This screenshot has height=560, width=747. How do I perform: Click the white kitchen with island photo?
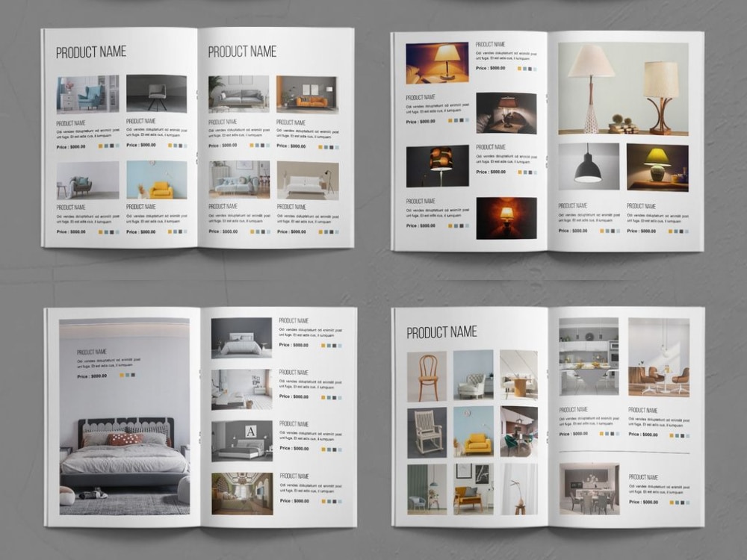(589, 357)
